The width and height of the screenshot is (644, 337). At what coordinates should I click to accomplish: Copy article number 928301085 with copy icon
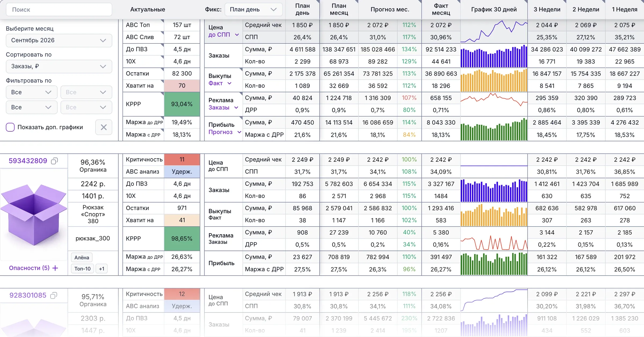[54, 295]
